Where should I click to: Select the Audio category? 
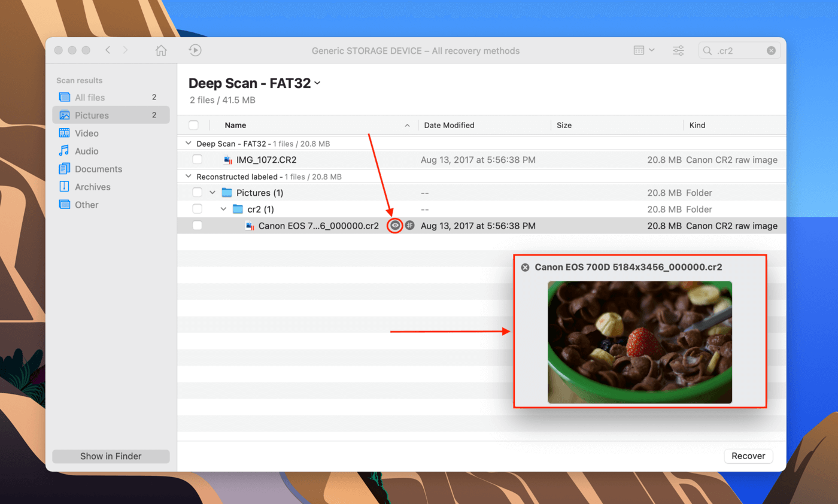[111, 151]
